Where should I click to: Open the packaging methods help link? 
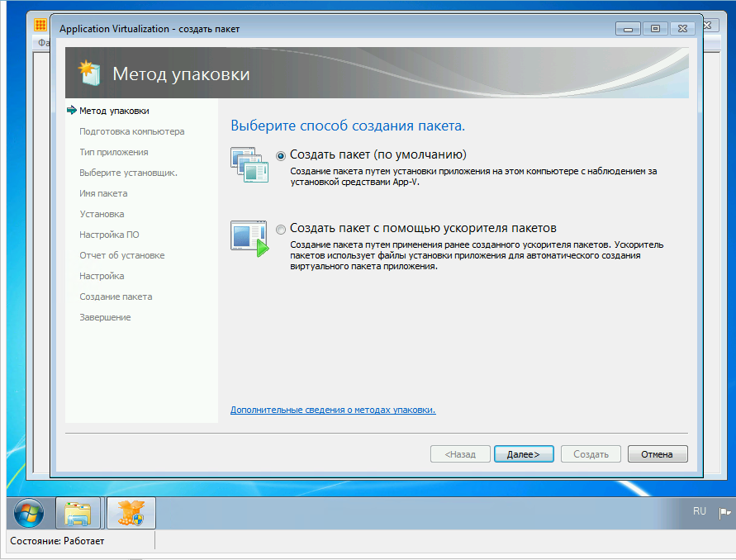point(333,410)
